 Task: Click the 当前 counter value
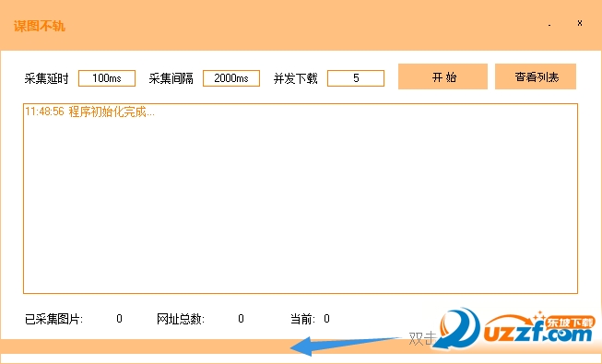click(326, 319)
